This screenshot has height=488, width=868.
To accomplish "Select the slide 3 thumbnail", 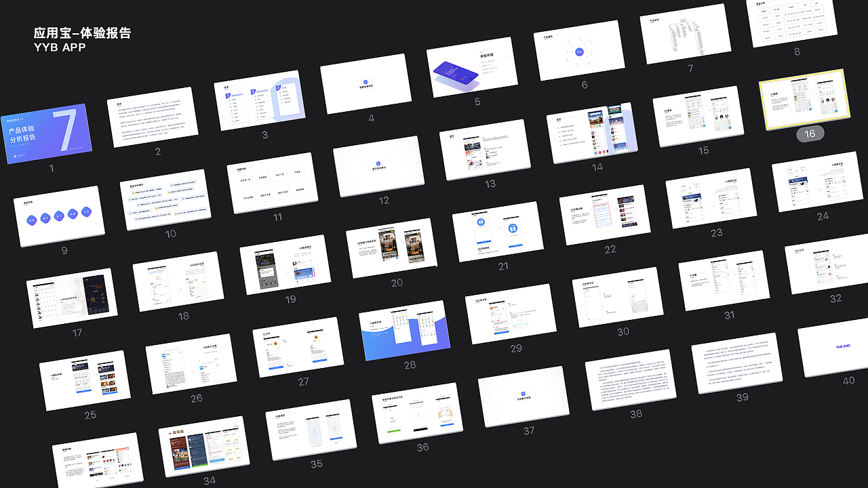I will [260, 100].
